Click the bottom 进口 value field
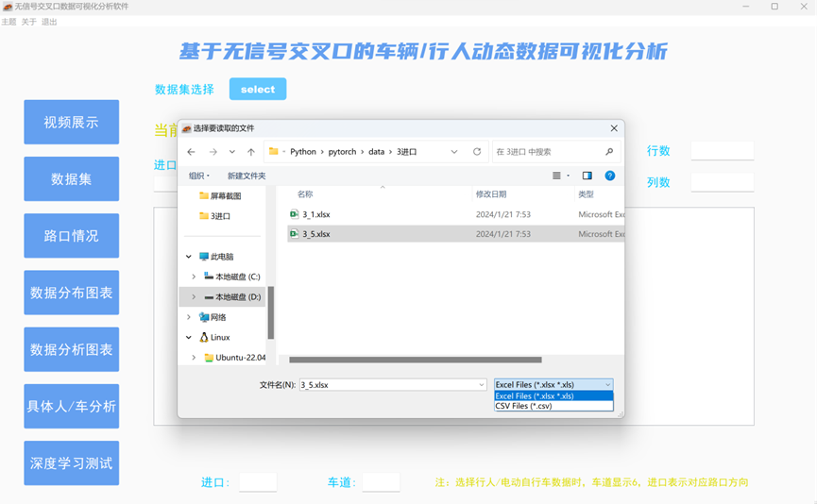 point(258,482)
